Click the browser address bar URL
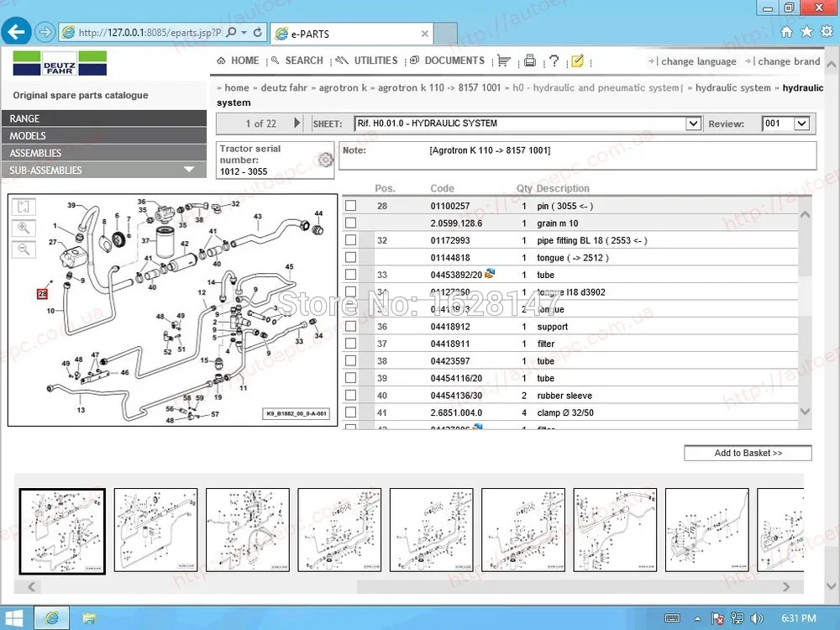 pos(150,33)
